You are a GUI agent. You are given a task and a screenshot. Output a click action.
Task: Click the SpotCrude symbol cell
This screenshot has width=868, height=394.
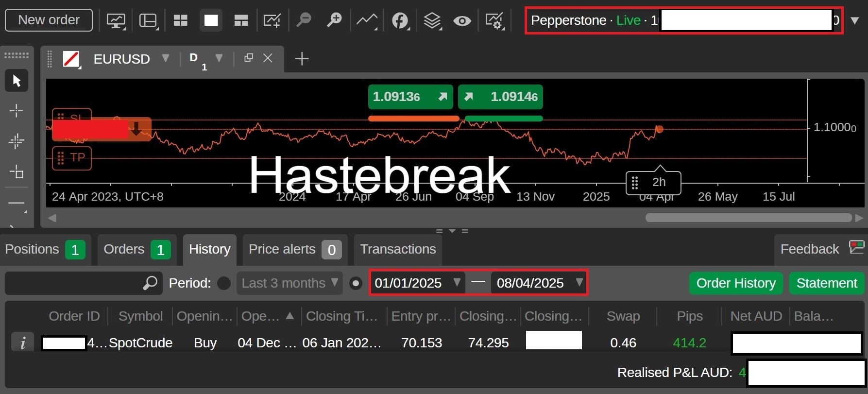click(x=140, y=343)
